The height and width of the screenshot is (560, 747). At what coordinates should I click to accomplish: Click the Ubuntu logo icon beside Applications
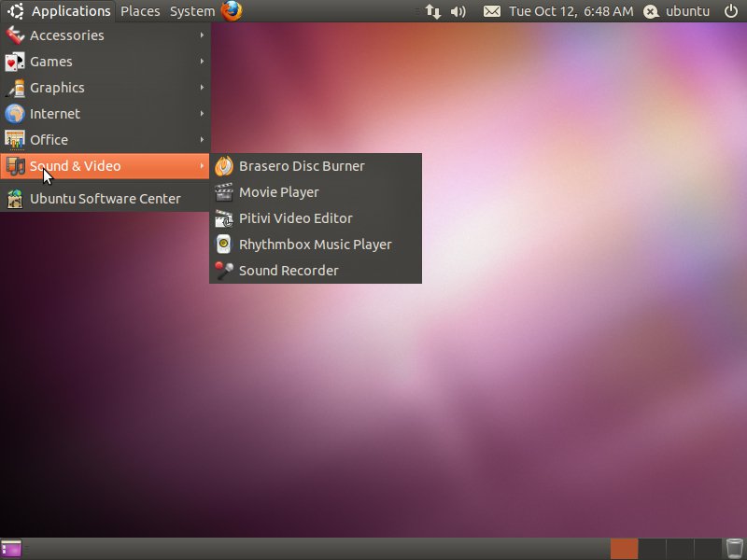(x=16, y=11)
